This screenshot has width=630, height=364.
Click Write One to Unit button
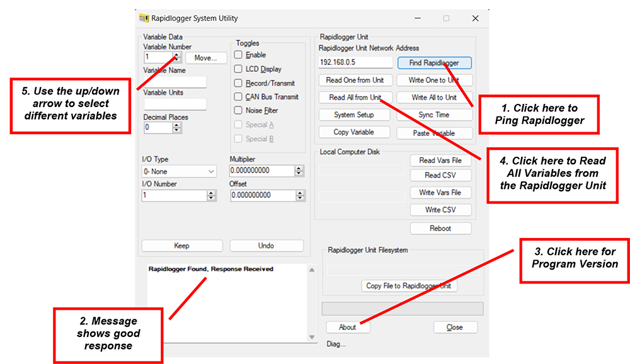click(434, 80)
